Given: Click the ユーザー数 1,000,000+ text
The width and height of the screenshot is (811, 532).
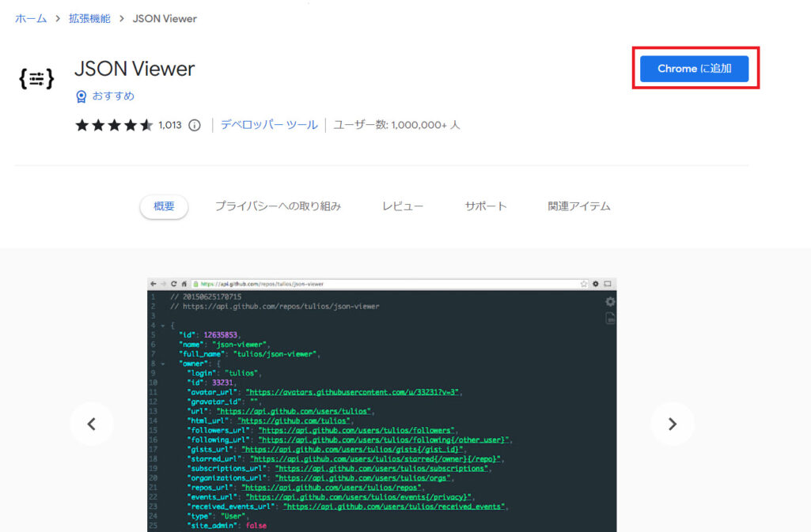Looking at the screenshot, I should click(x=396, y=124).
